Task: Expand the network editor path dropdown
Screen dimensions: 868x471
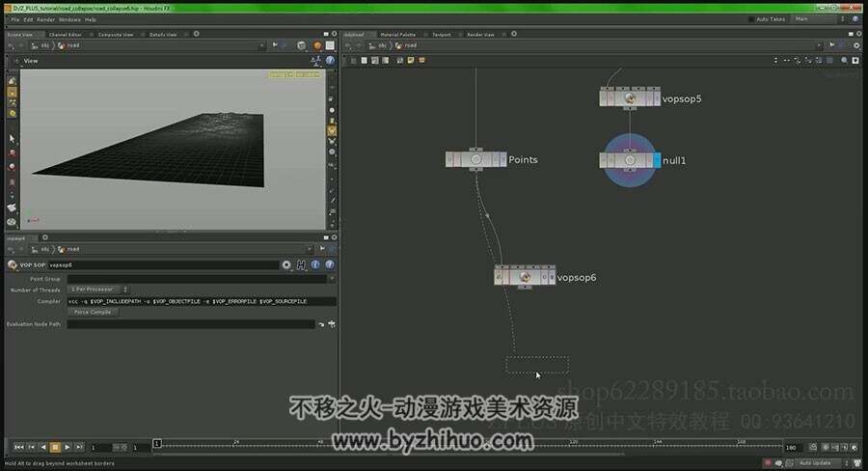Action: (818, 45)
